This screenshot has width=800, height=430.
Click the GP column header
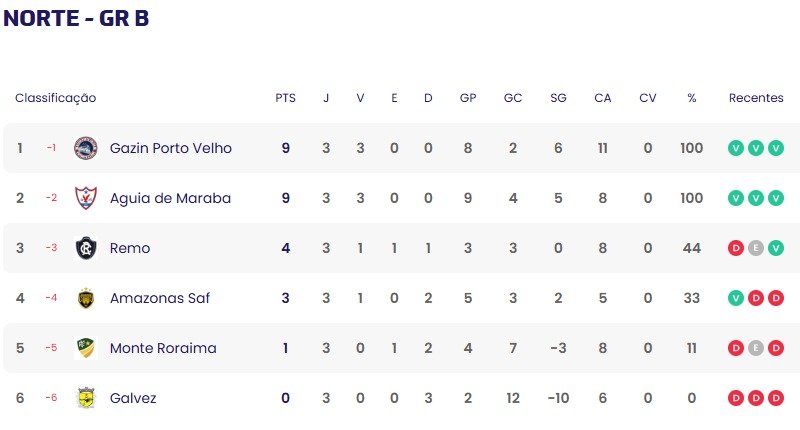pos(468,98)
